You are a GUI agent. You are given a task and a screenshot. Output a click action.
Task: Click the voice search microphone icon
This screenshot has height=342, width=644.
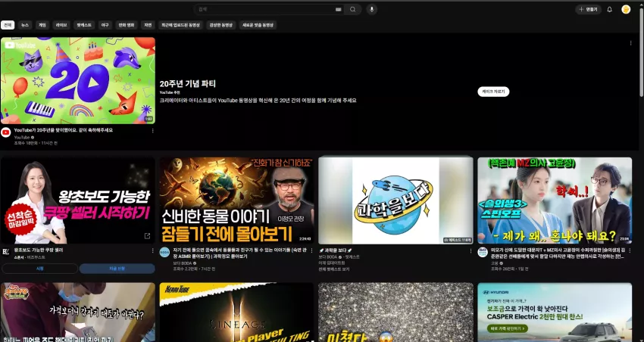point(372,9)
